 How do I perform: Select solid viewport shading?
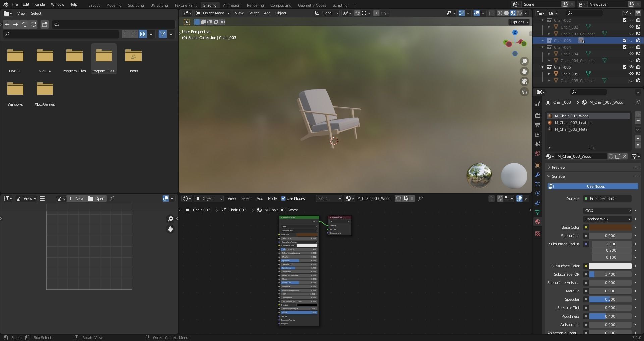pyautogui.click(x=506, y=13)
